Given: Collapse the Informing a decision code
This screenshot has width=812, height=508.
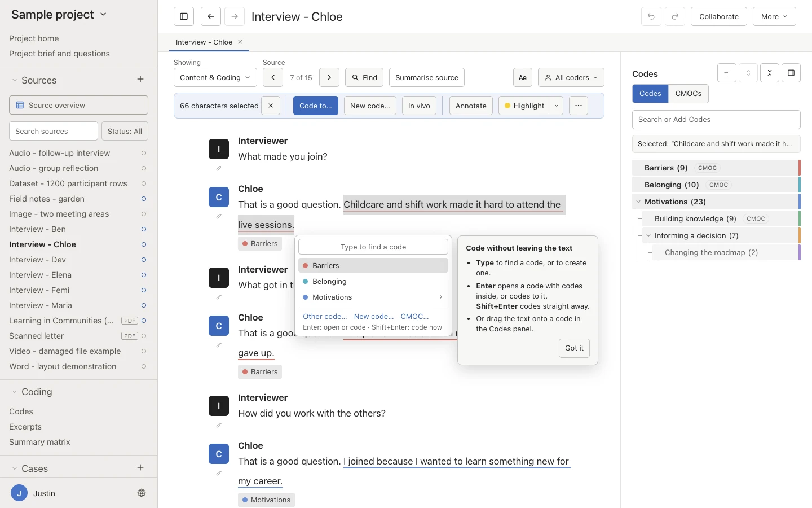Looking at the screenshot, I should point(648,235).
